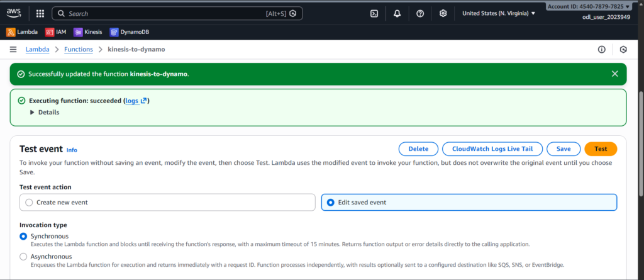The width and height of the screenshot is (644, 280).
Task: Open the DynamoDB shortcut in favorites bar
Action: coord(130,31)
